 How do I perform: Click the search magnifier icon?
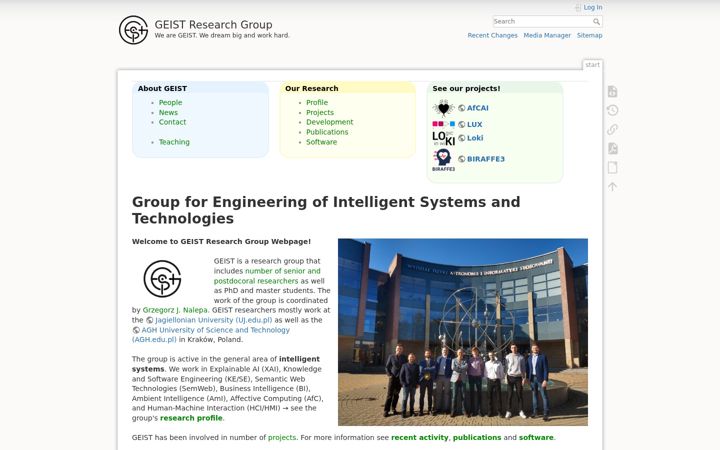tap(596, 22)
